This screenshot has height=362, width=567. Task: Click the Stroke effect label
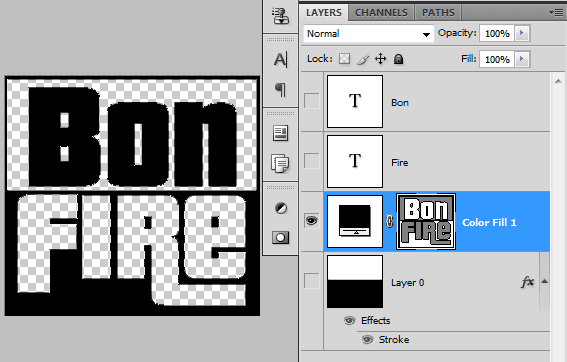[394, 340]
